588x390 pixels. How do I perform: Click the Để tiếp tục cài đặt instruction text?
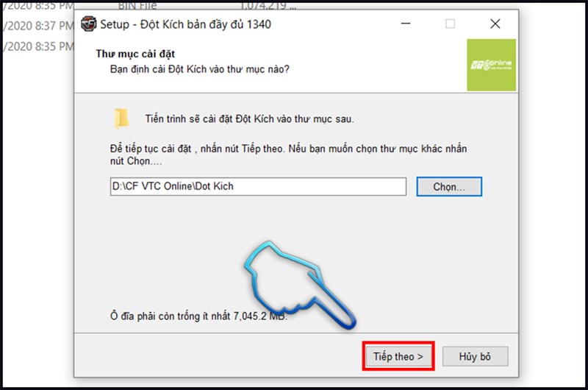pos(288,155)
